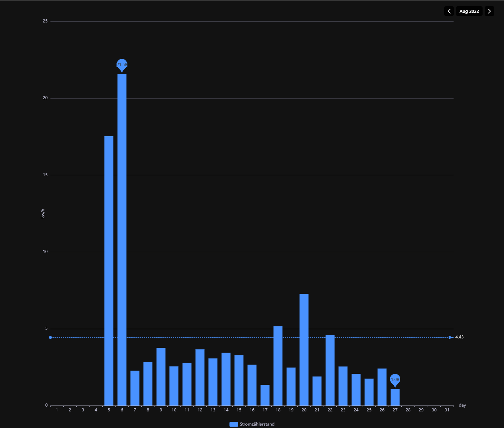
Task: Select the day 14 bar
Action: (x=226, y=379)
